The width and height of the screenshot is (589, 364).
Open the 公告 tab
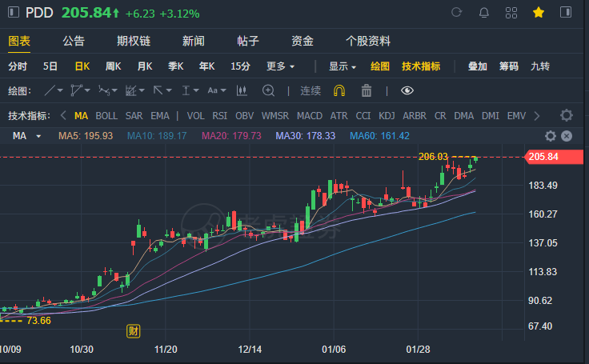click(x=74, y=41)
